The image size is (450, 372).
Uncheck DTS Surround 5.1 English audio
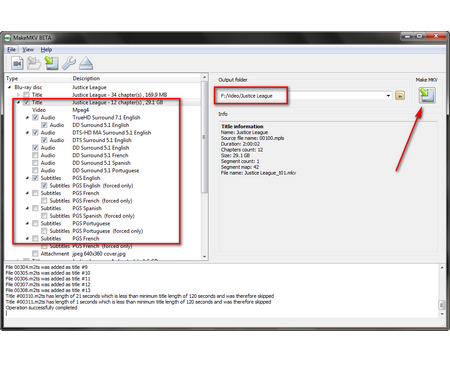tap(44, 140)
